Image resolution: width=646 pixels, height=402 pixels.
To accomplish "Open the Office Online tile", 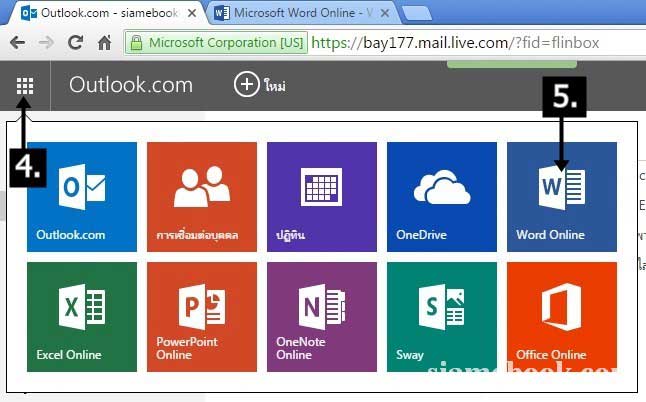I will [562, 317].
